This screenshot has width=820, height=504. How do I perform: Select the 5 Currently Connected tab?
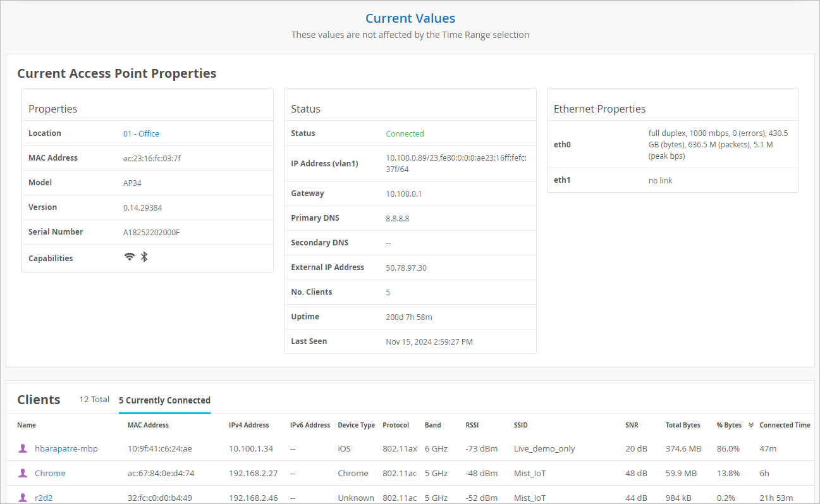164,400
